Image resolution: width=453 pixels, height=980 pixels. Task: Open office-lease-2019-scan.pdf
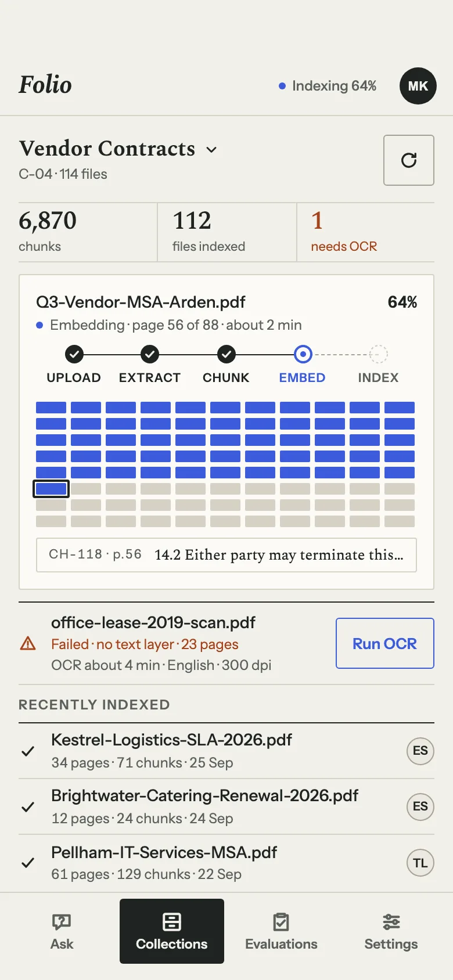pos(153,622)
